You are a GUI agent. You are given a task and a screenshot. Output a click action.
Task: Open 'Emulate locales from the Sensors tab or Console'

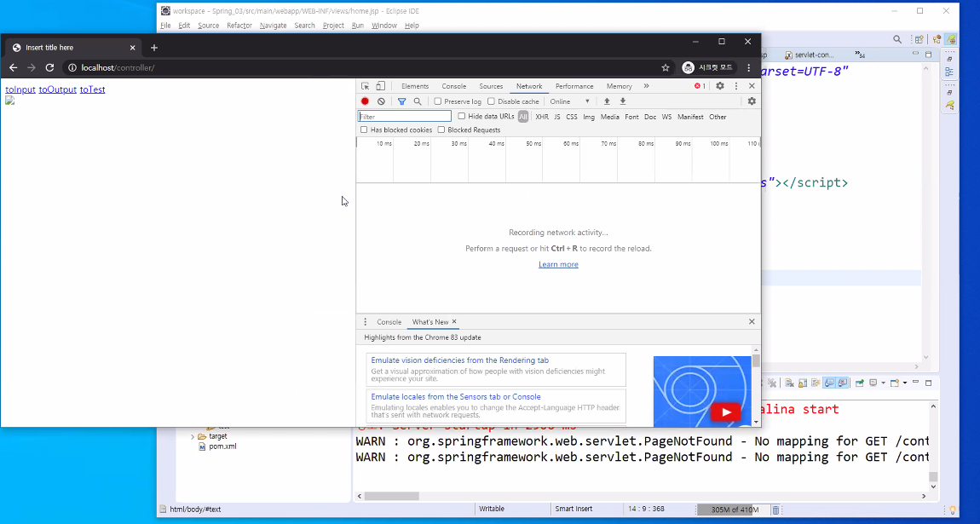click(x=456, y=396)
